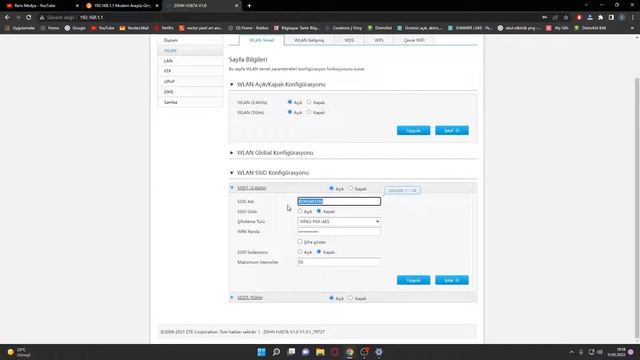The width and height of the screenshot is (640, 360).
Task: Click İptal in WLAN Açık/Kapalı section
Action: pyautogui.click(x=452, y=131)
